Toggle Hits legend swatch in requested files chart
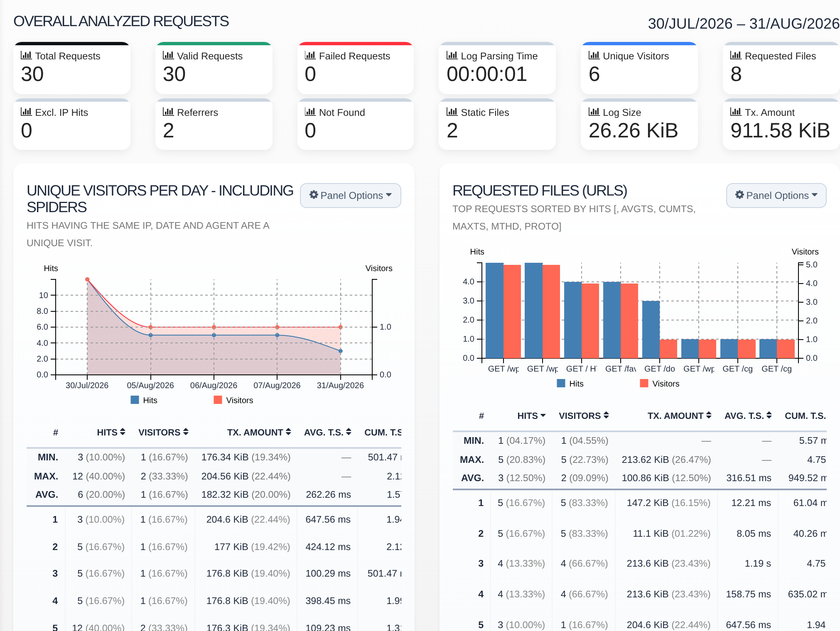Image resolution: width=840 pixels, height=631 pixels. pos(561,383)
